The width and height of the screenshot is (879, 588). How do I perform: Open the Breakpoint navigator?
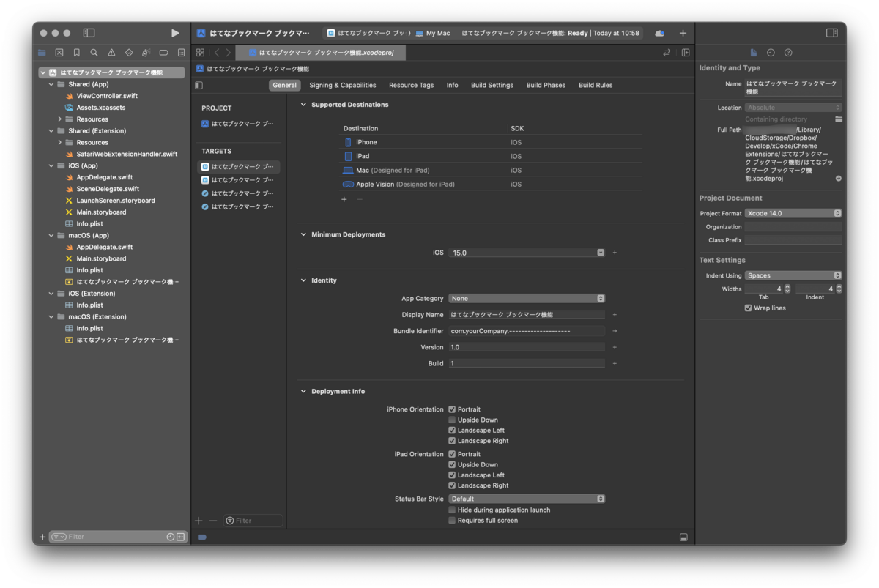point(163,53)
